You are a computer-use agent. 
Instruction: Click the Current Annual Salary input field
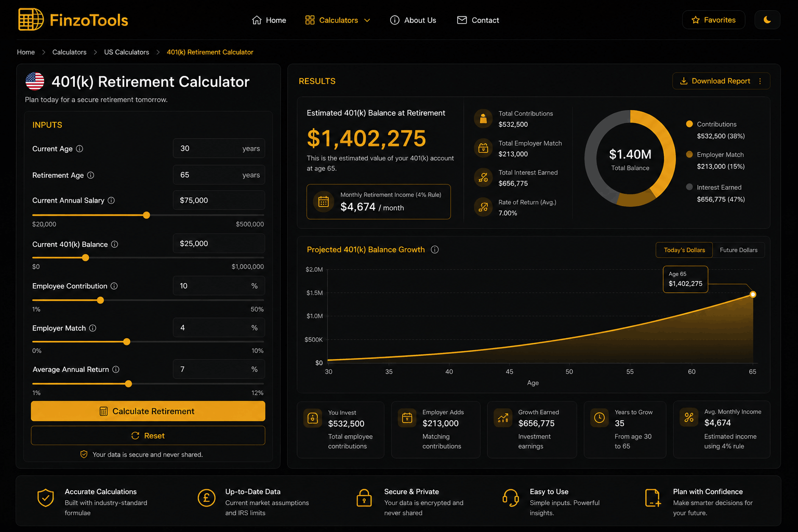coord(219,200)
